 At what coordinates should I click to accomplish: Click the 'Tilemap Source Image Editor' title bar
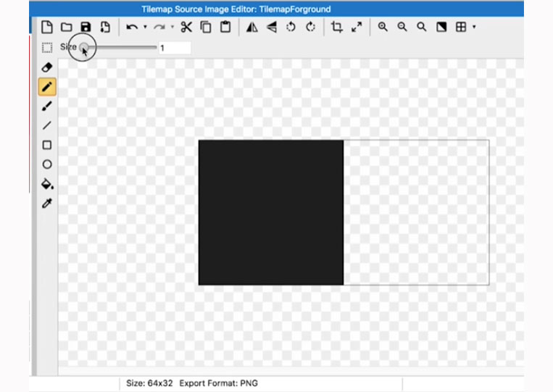pyautogui.click(x=277, y=9)
